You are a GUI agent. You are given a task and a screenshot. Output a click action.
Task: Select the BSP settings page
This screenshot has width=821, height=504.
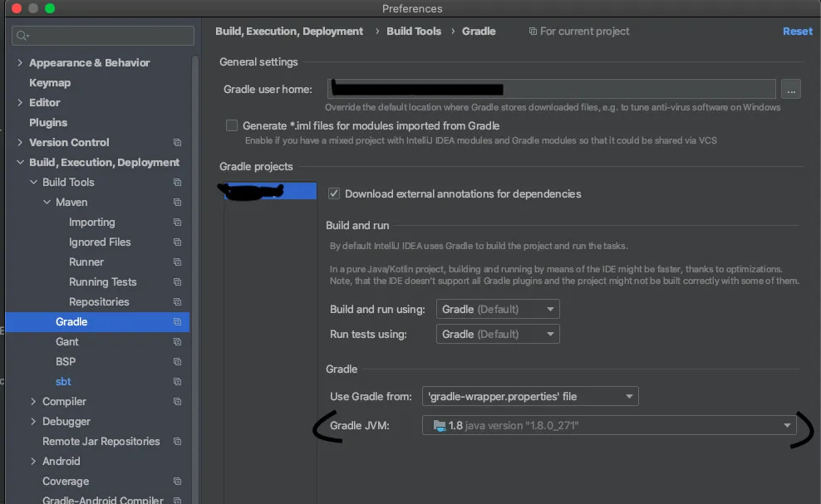[x=66, y=362]
